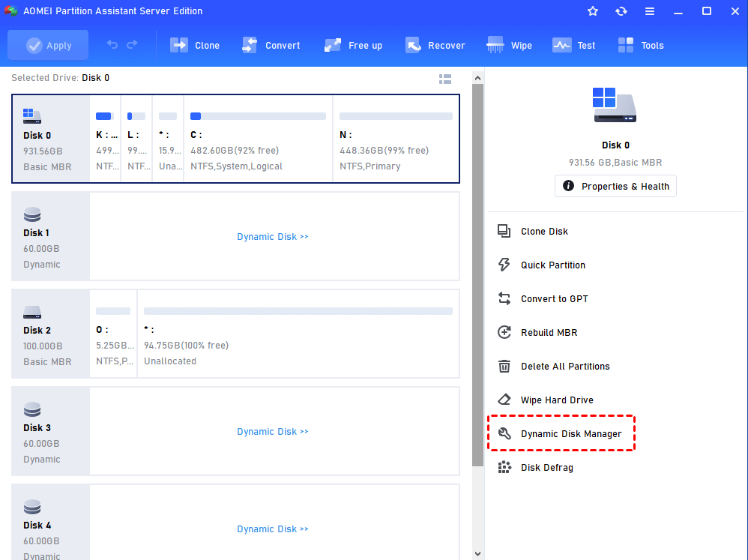Select the L: partition on Disk 0

(136, 139)
